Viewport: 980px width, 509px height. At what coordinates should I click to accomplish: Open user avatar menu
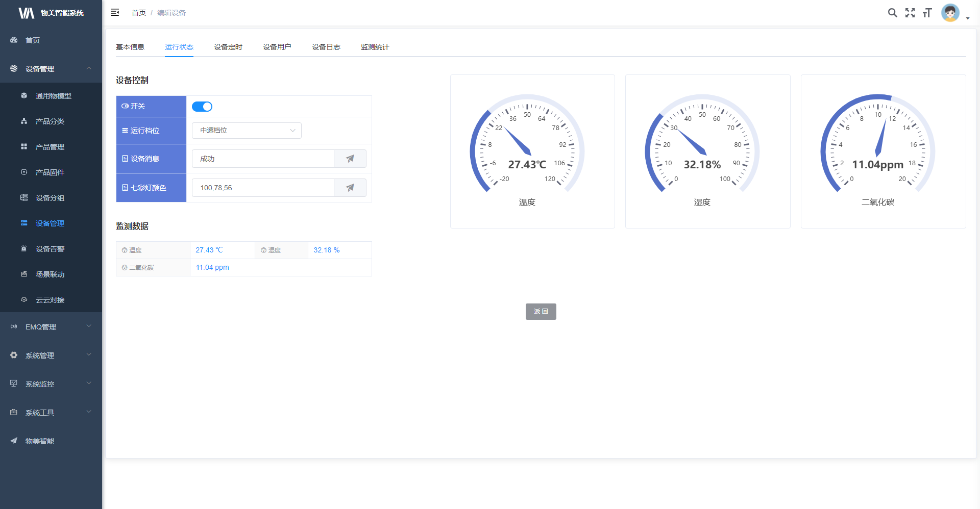(x=951, y=13)
